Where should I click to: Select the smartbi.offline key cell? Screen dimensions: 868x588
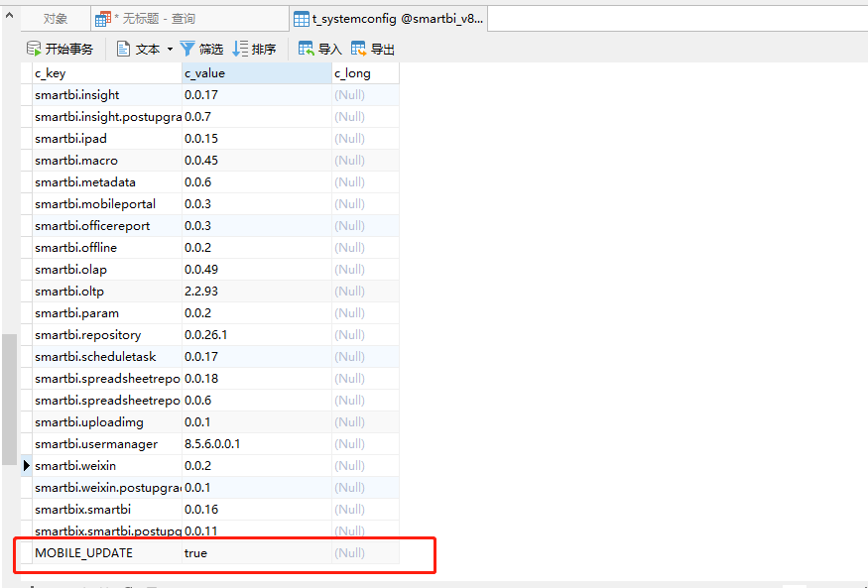pyautogui.click(x=107, y=248)
